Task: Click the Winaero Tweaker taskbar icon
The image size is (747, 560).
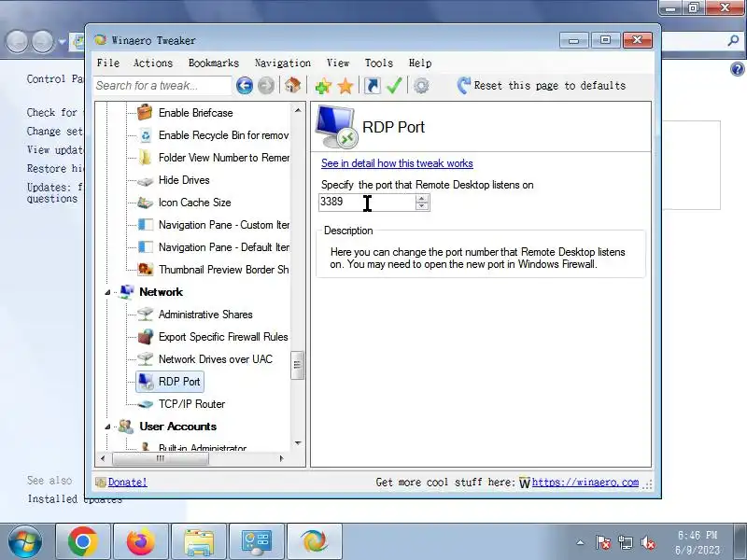Action: click(315, 541)
